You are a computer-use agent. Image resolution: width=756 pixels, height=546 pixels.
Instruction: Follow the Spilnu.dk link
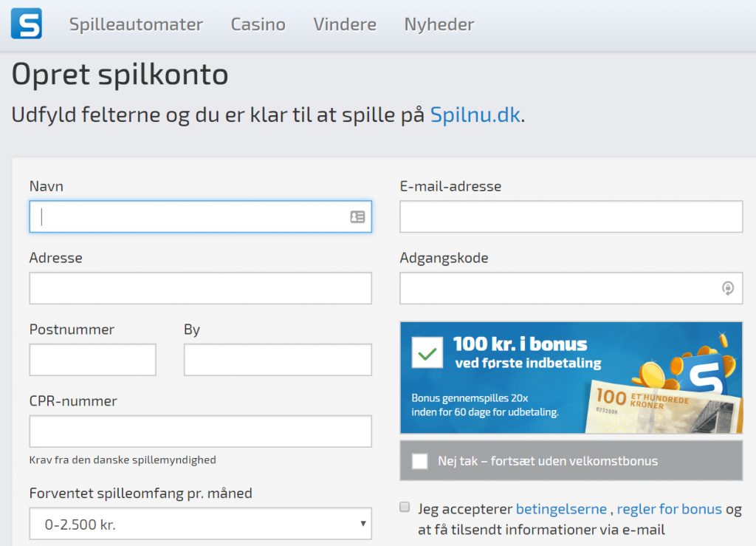pos(475,115)
